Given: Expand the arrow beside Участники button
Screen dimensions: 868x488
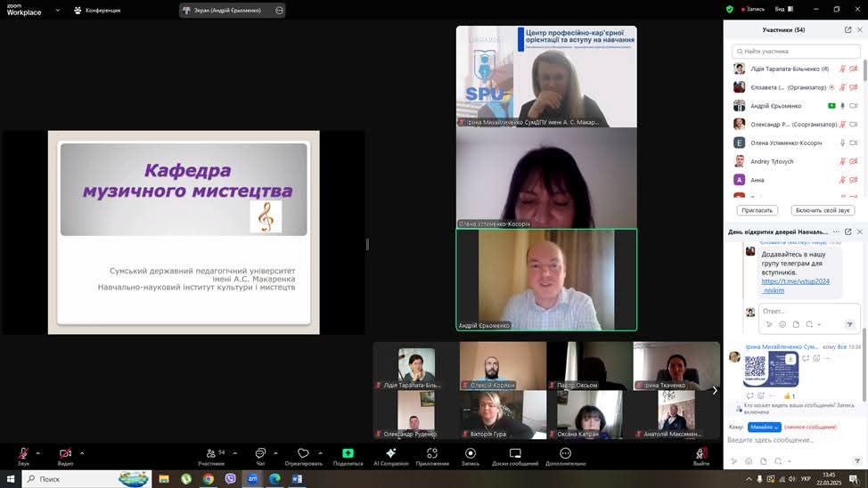Looking at the screenshot, I should [234, 453].
